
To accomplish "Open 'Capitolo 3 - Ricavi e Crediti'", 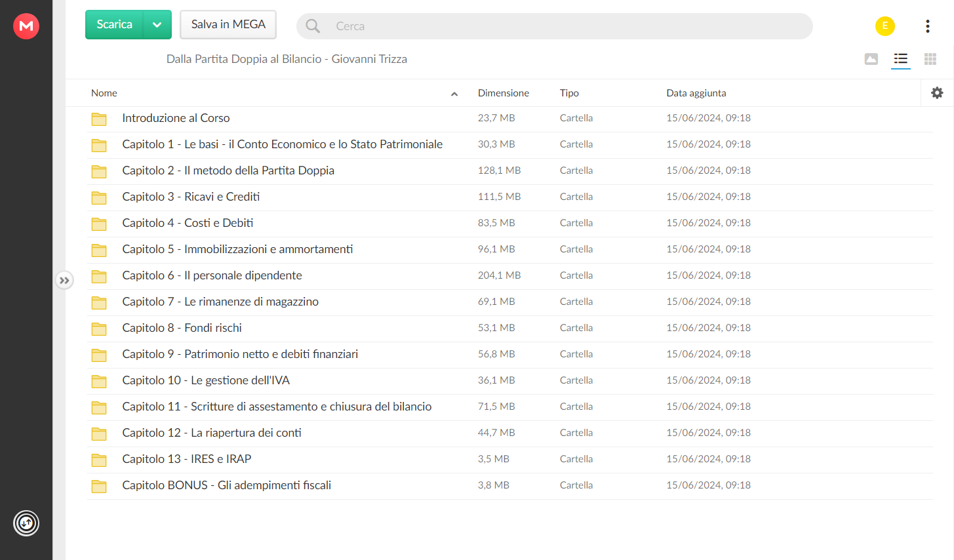I will click(191, 197).
